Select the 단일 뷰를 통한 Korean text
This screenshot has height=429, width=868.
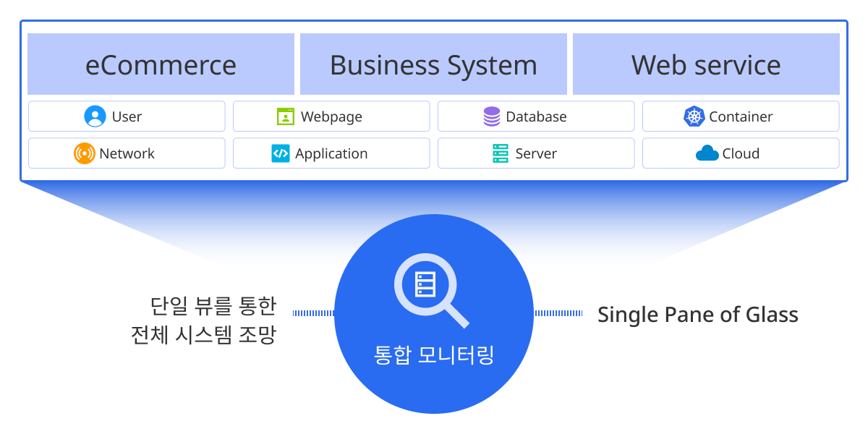click(x=213, y=305)
